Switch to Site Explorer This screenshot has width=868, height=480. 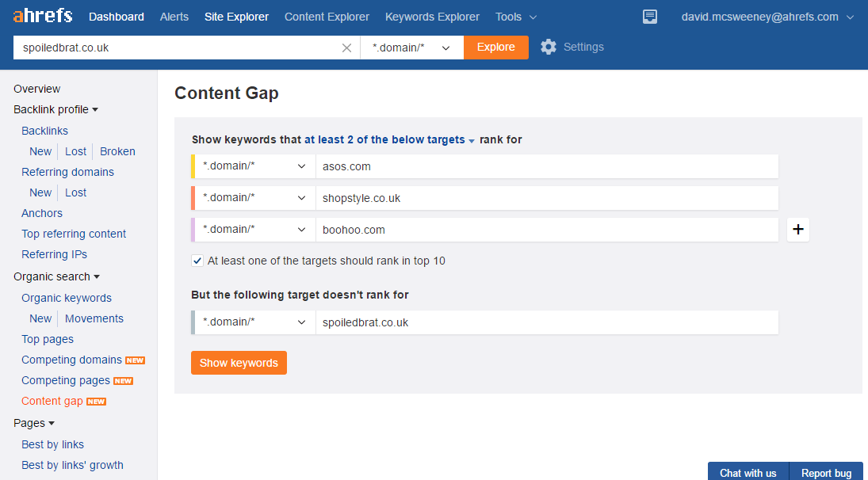(236, 17)
